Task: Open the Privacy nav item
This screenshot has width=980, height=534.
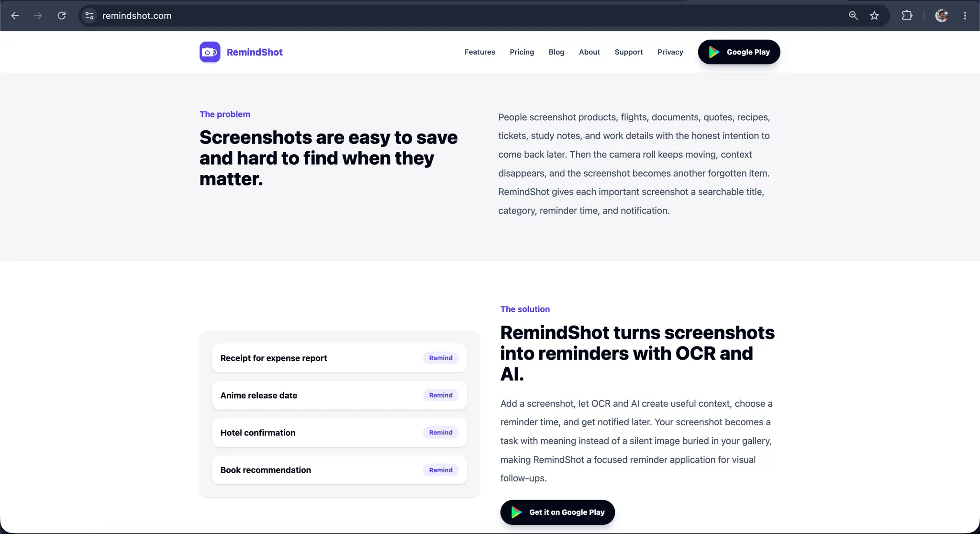Action: 670,52
